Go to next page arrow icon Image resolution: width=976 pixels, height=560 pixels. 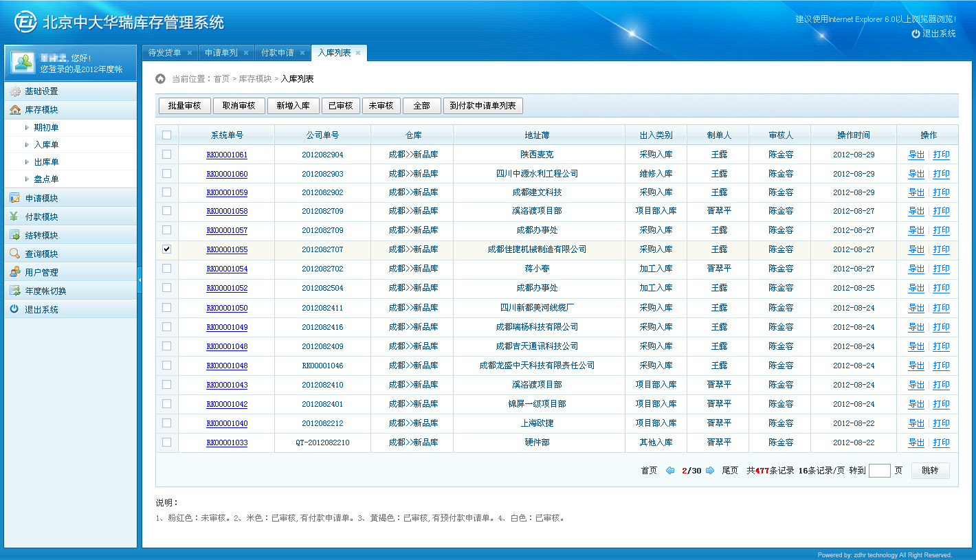coord(710,471)
